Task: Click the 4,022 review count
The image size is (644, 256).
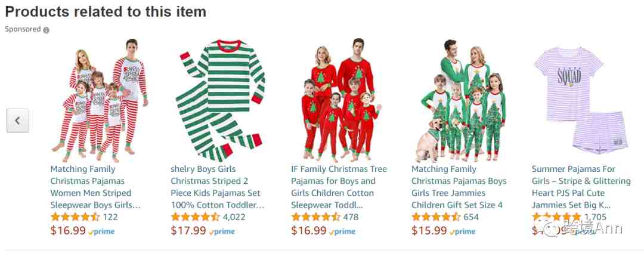Action: (234, 217)
